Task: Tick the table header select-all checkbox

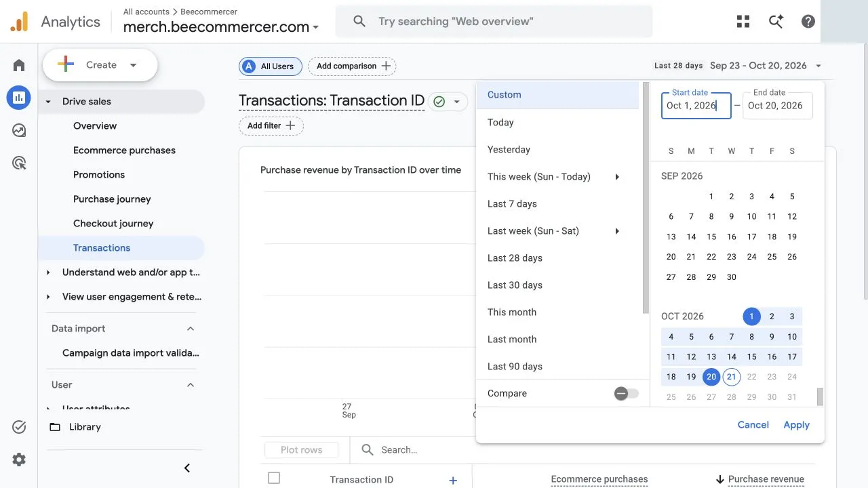Action: pyautogui.click(x=274, y=478)
